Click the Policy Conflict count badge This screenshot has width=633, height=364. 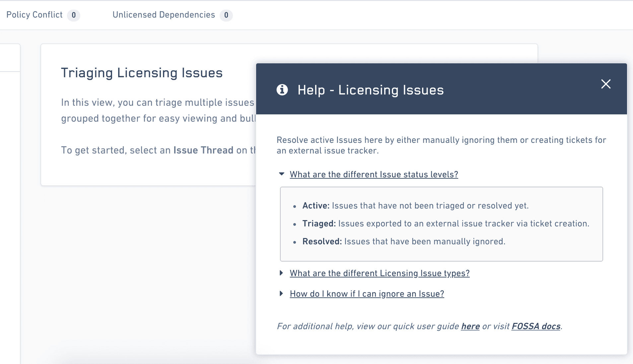tap(74, 15)
